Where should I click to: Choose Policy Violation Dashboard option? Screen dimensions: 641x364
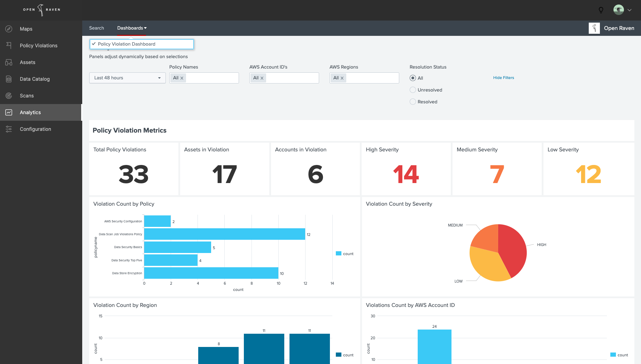pyautogui.click(x=142, y=44)
